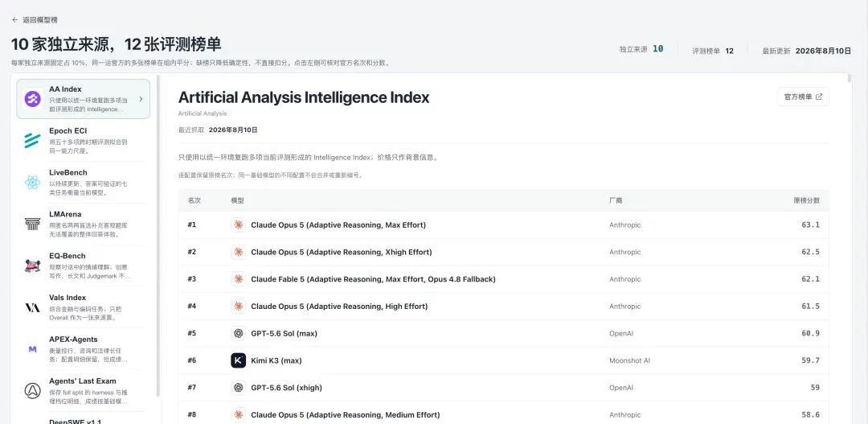The width and height of the screenshot is (868, 424).
Task: Switch to the Vals Index tab
Action: [x=83, y=307]
